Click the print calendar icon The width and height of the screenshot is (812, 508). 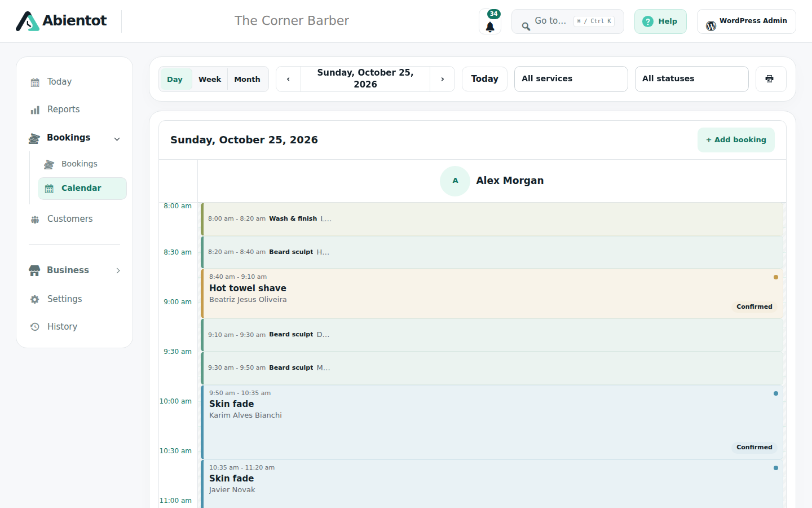770,79
